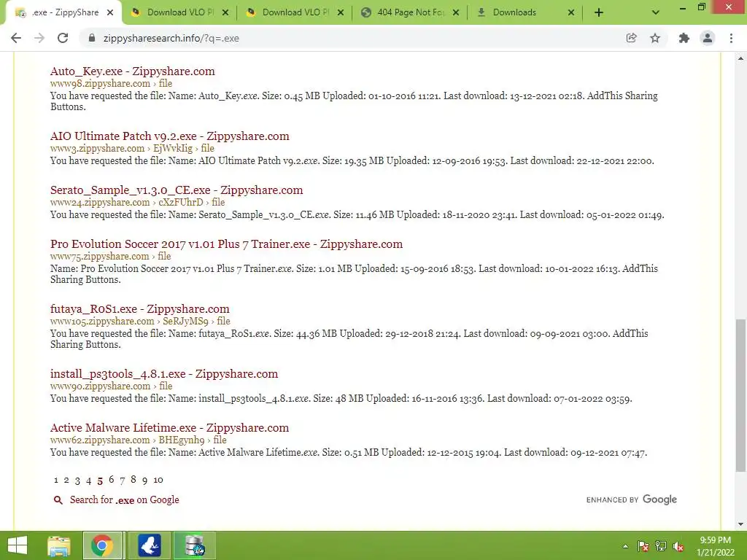This screenshot has width=747, height=560.
Task: Open a new browser tab
Action: click(x=599, y=13)
